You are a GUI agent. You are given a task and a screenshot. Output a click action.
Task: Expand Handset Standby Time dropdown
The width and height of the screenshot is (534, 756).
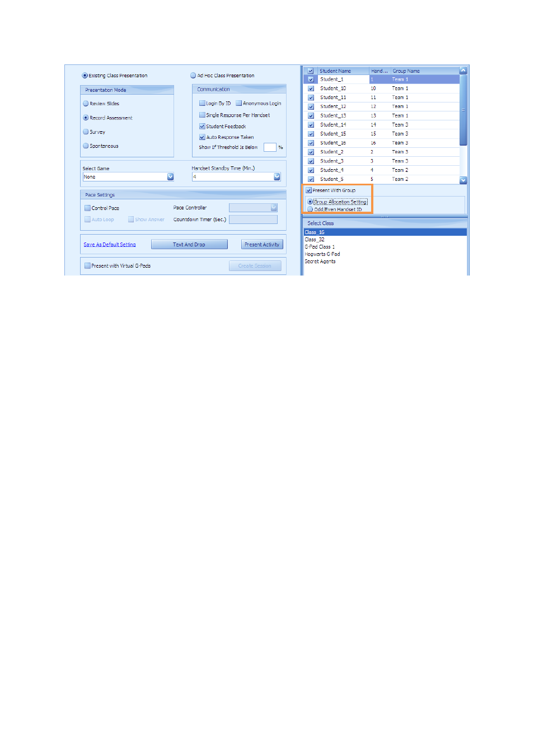point(277,177)
